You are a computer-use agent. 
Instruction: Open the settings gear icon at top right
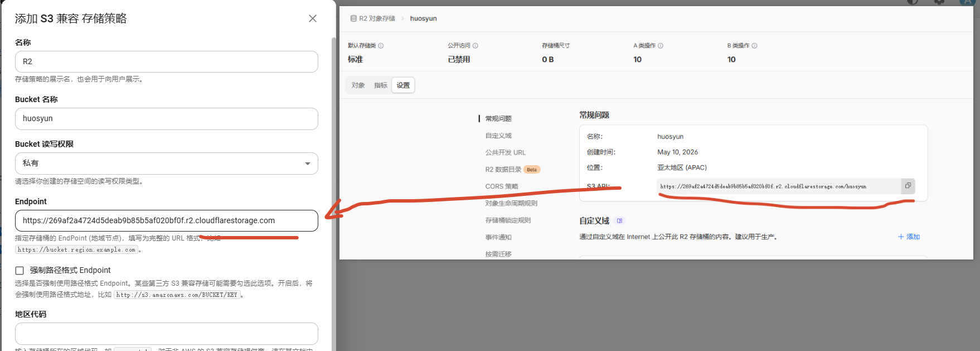point(940,2)
